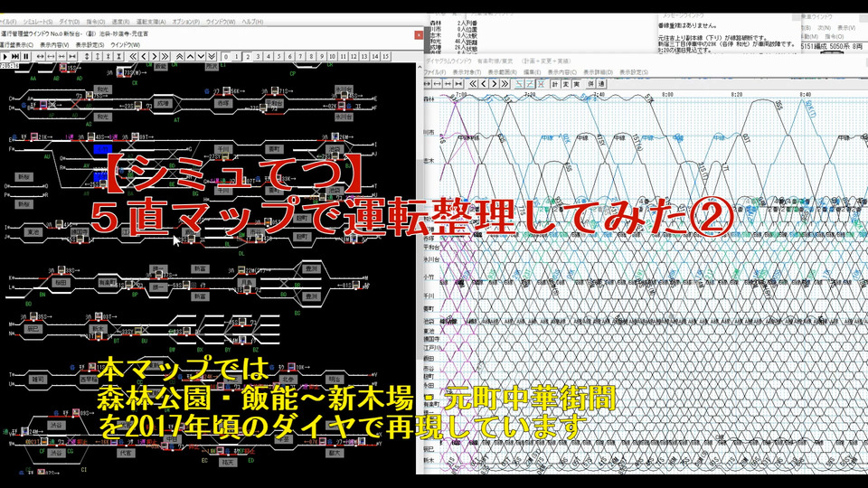Click bold horizontal expand arrow in diagram toolbar

(x=427, y=83)
